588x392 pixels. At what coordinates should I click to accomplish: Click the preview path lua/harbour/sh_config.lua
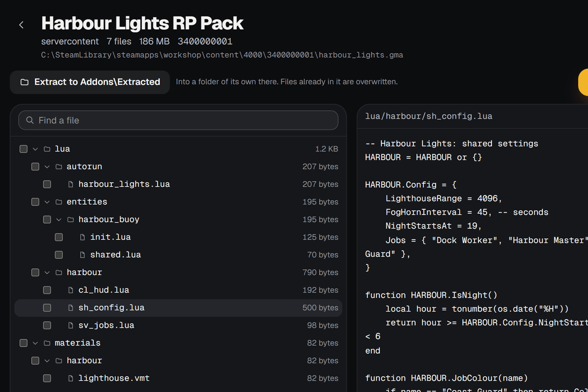coord(429,116)
